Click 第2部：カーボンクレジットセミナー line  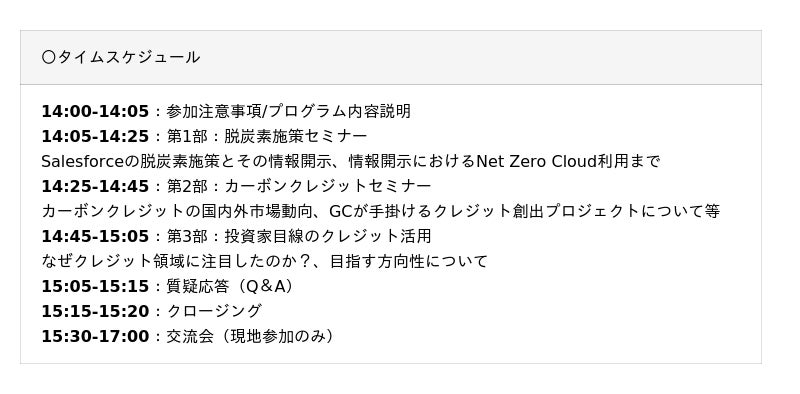coord(299,186)
